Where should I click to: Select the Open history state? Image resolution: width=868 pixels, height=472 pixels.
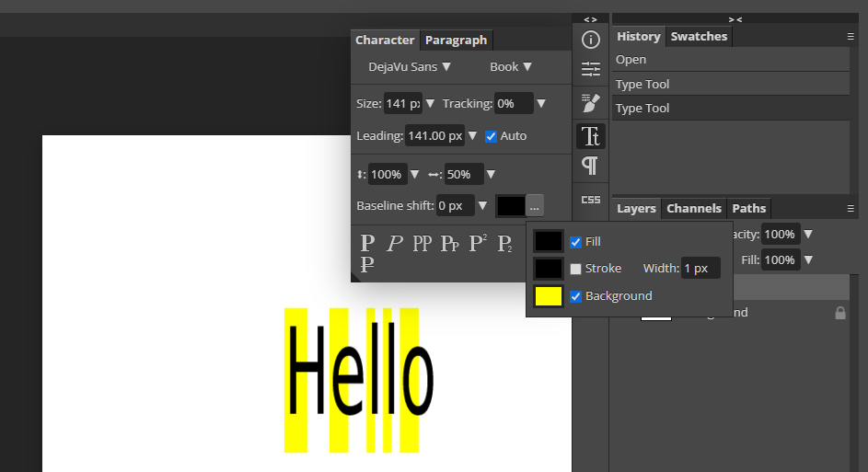click(731, 59)
